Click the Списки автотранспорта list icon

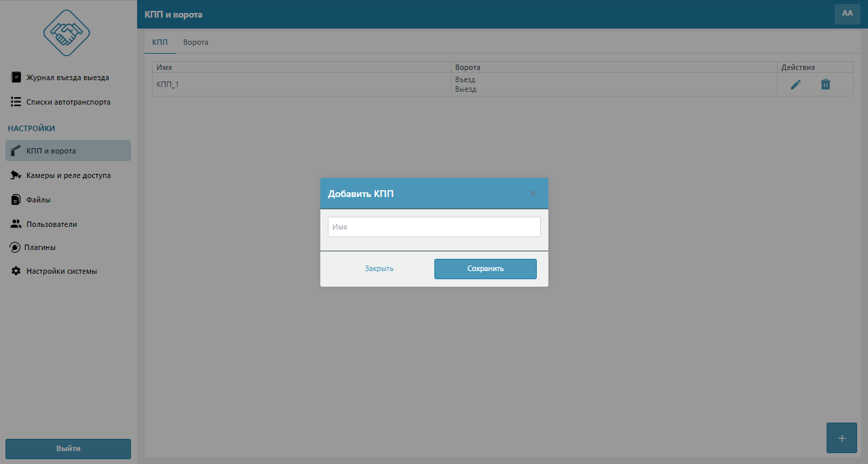(16, 102)
